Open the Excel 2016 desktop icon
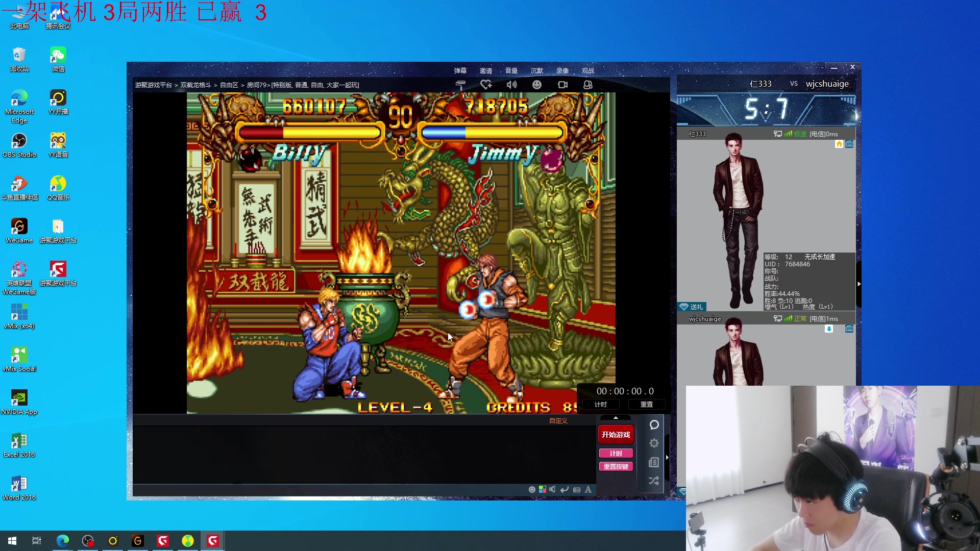The width and height of the screenshot is (980, 551). 19,445
